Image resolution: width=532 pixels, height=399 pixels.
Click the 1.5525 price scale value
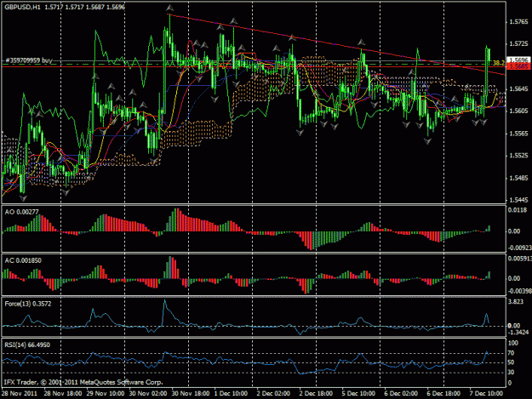518,156
